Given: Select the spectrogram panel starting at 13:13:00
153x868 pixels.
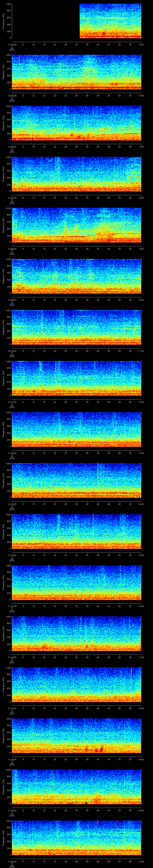Looking at the screenshot, I should tap(77, 481).
